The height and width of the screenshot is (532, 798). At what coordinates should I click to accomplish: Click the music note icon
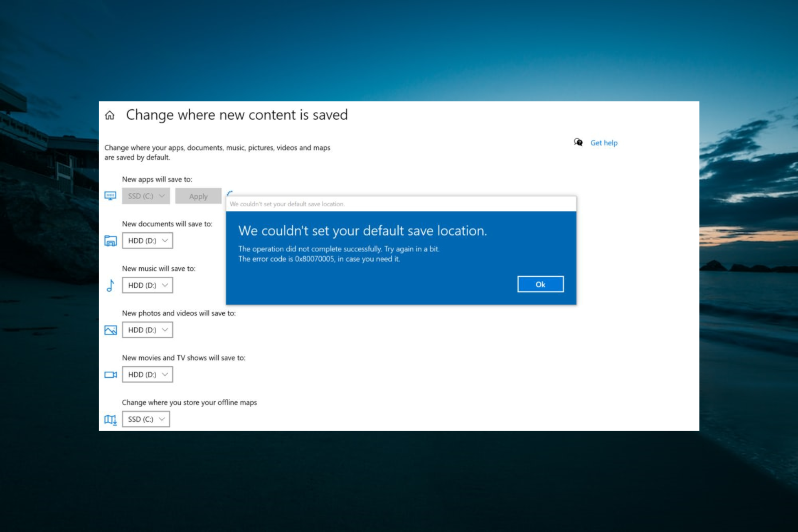[109, 286]
